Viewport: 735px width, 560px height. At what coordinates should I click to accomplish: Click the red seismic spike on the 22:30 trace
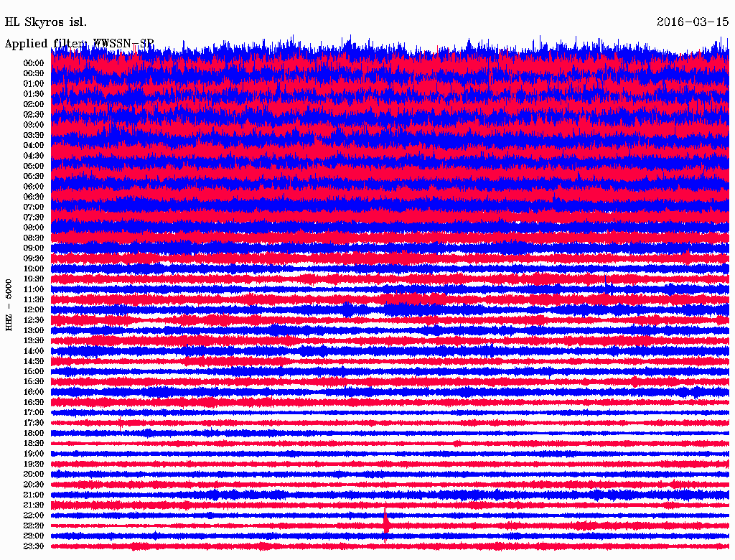(x=386, y=524)
